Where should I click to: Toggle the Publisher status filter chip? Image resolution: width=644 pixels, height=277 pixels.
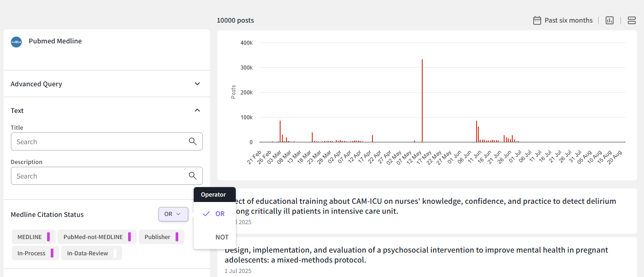(161, 237)
